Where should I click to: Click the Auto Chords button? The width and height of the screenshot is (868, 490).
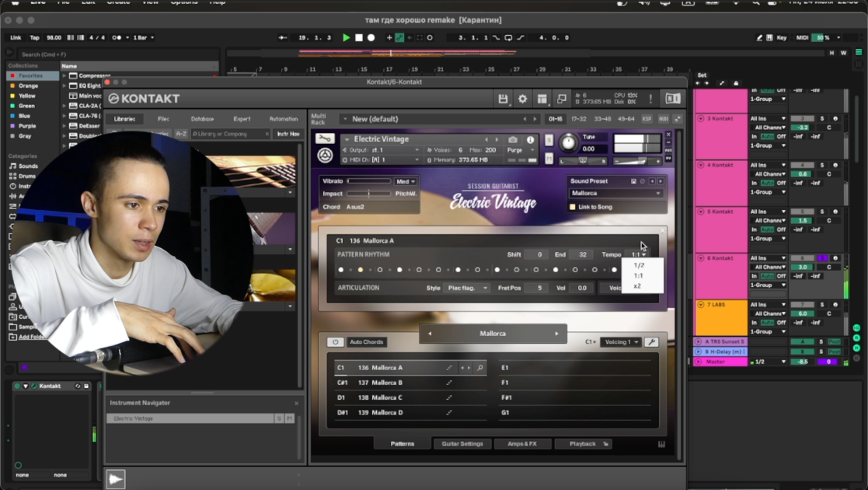tap(367, 342)
